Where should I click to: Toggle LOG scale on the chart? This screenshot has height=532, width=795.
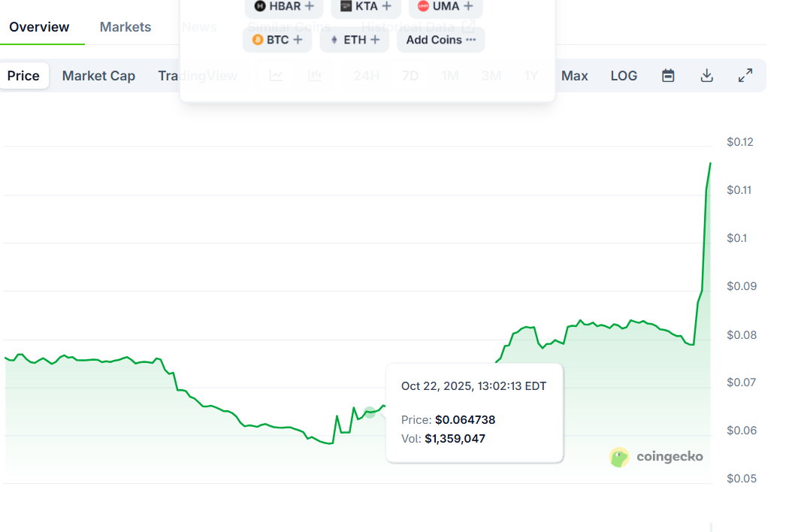click(624, 76)
